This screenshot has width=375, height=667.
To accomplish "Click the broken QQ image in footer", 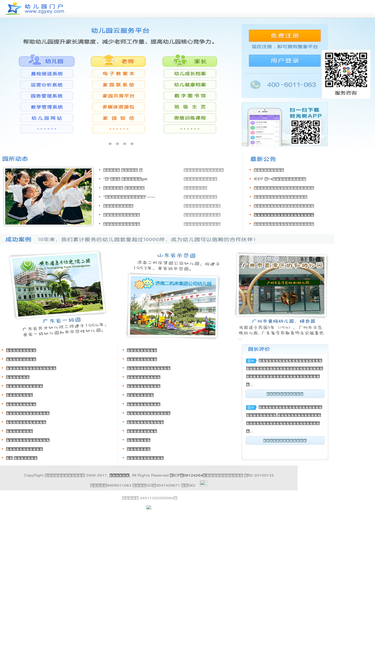I will point(203,483).
